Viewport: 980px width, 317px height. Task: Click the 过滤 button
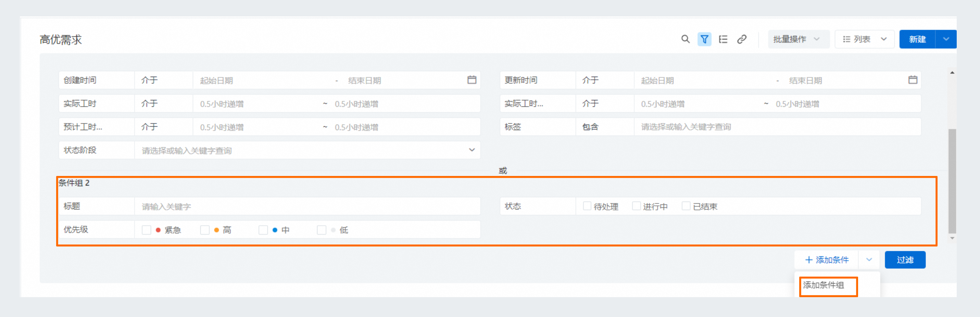tap(905, 260)
